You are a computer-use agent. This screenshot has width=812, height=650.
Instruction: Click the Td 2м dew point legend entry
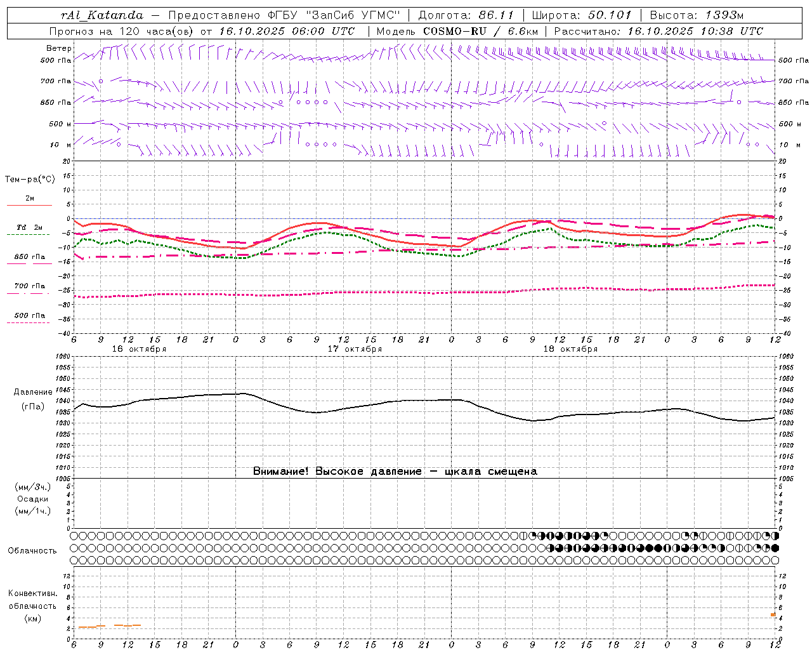pyautogui.click(x=29, y=227)
